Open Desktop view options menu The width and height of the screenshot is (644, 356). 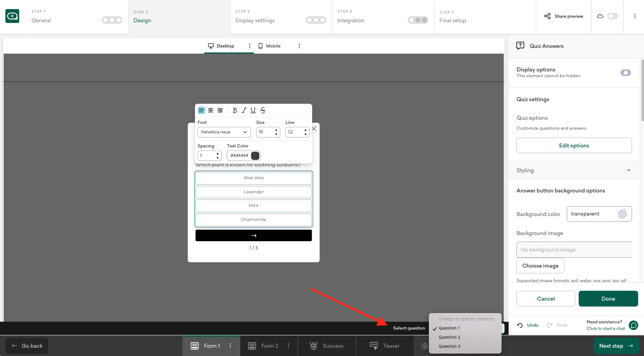click(250, 46)
